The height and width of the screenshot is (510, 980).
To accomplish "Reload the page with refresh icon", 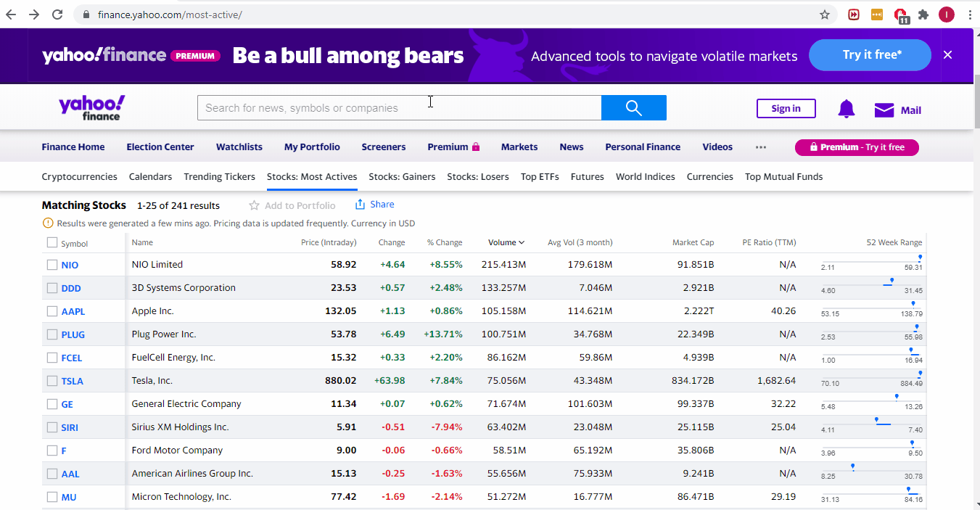I will (57, 15).
